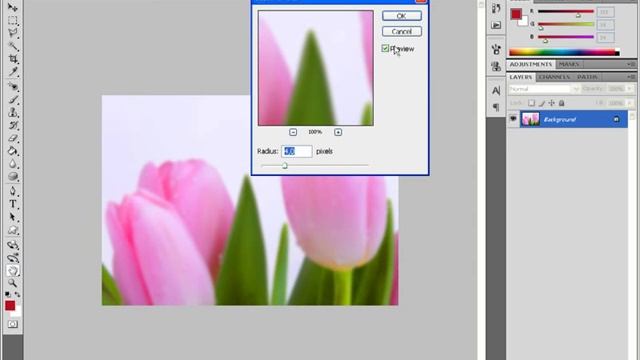Switch to the Paths tab

click(x=587, y=77)
